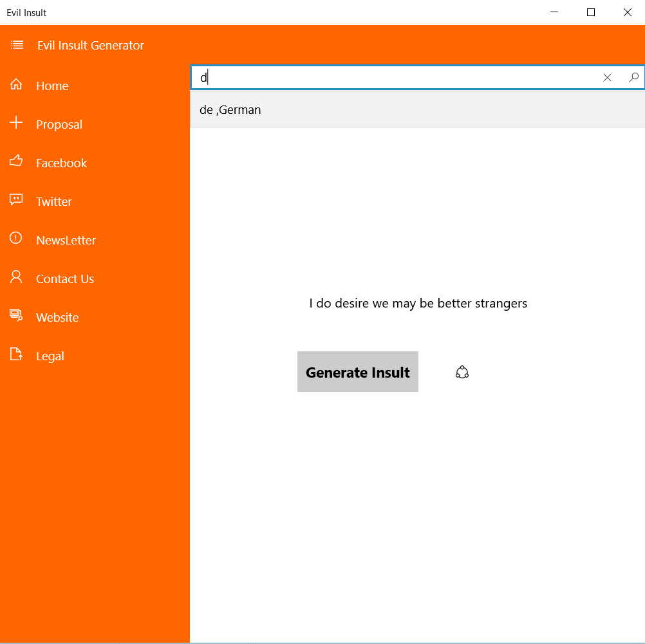Viewport: 645px width, 644px height.
Task: Choose the 'de ,German' suggestion
Action: (x=417, y=109)
